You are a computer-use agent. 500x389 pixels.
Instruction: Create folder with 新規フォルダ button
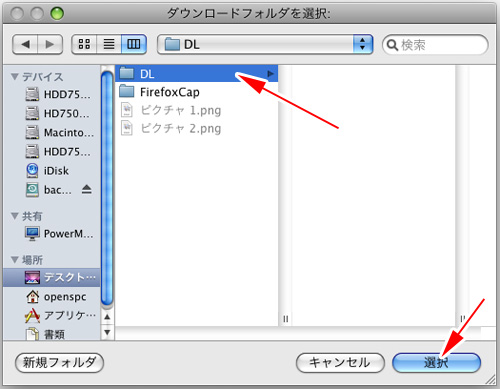point(59,363)
